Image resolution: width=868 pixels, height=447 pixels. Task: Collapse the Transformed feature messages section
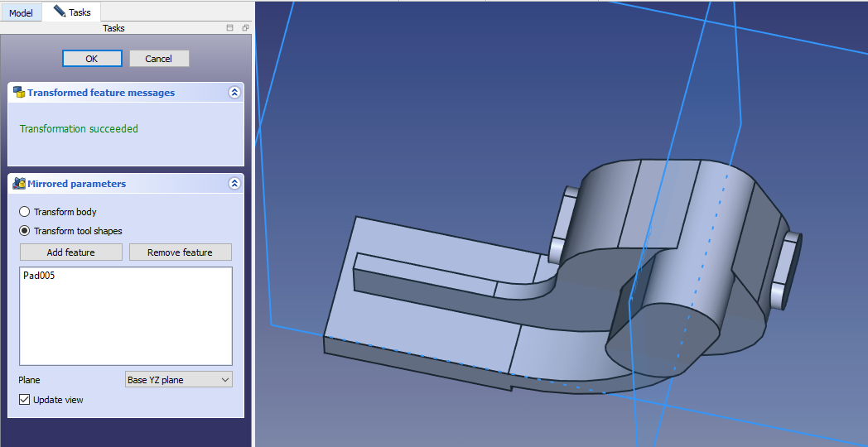[234, 93]
